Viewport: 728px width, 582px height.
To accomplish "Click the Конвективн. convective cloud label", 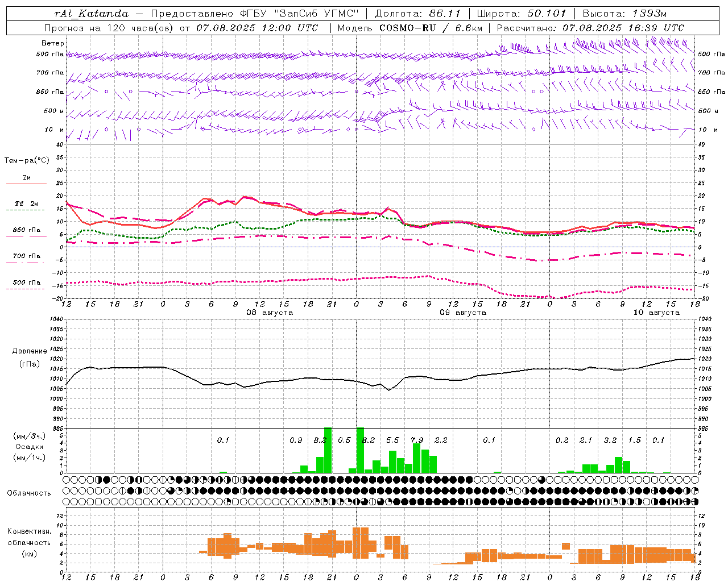I will [x=30, y=531].
